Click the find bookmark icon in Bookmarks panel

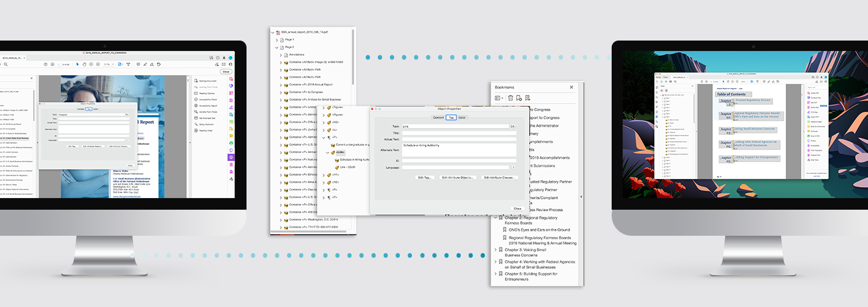528,98
